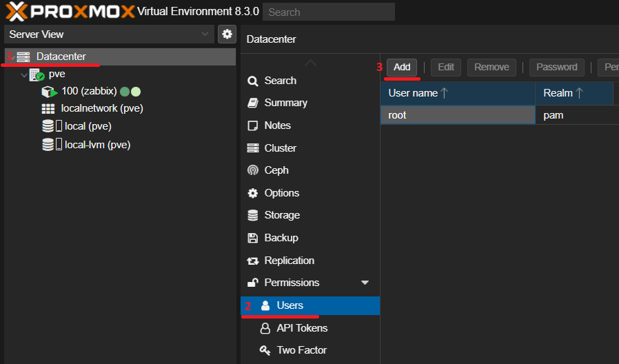Click the Add user button
Screen dimensions: 619x364
click(402, 67)
